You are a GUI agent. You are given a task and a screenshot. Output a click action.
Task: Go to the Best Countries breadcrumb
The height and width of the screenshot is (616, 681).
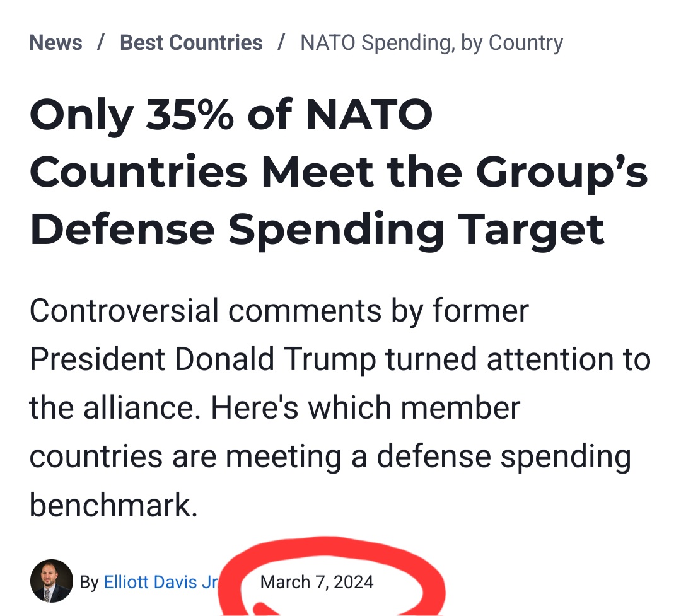tap(191, 43)
